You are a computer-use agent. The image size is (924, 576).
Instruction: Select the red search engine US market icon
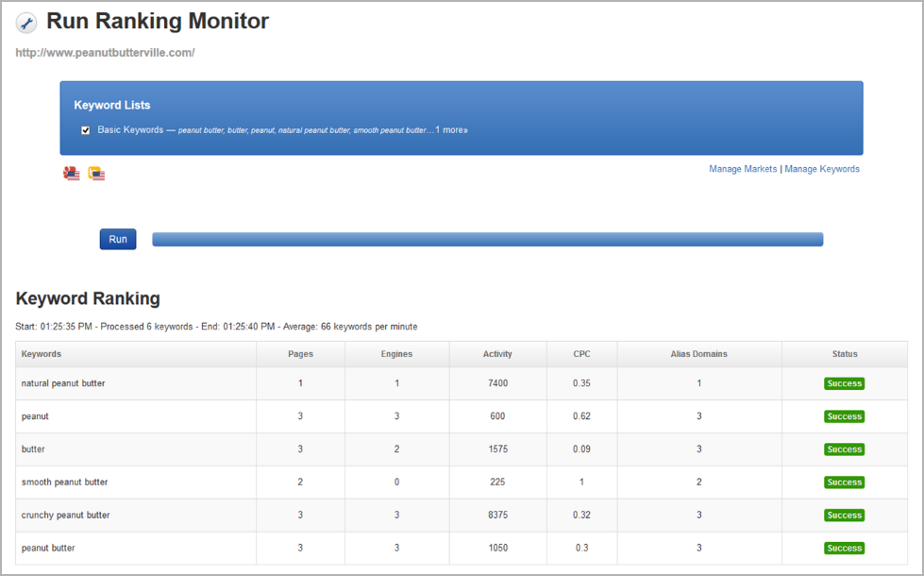click(x=72, y=174)
